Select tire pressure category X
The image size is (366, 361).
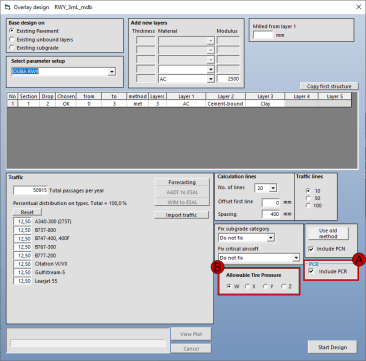[x=247, y=286]
